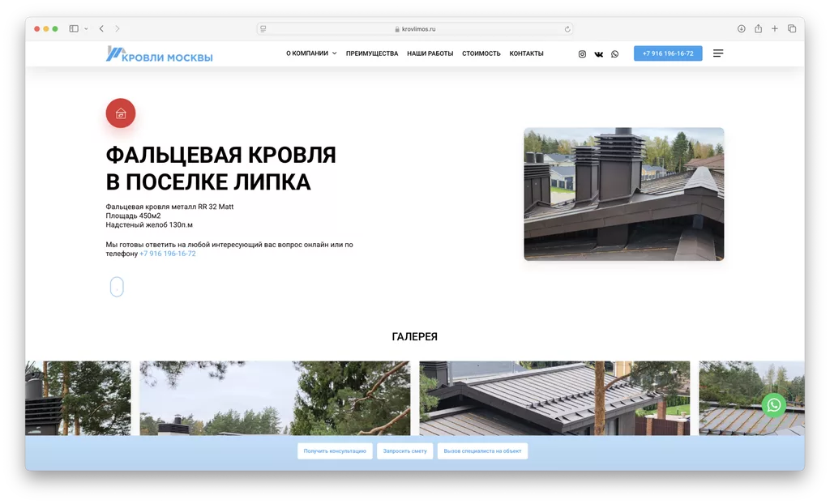Screen dimensions: 830x504
Task: Click Вызов специалиста на объект button
Action: coord(482,451)
